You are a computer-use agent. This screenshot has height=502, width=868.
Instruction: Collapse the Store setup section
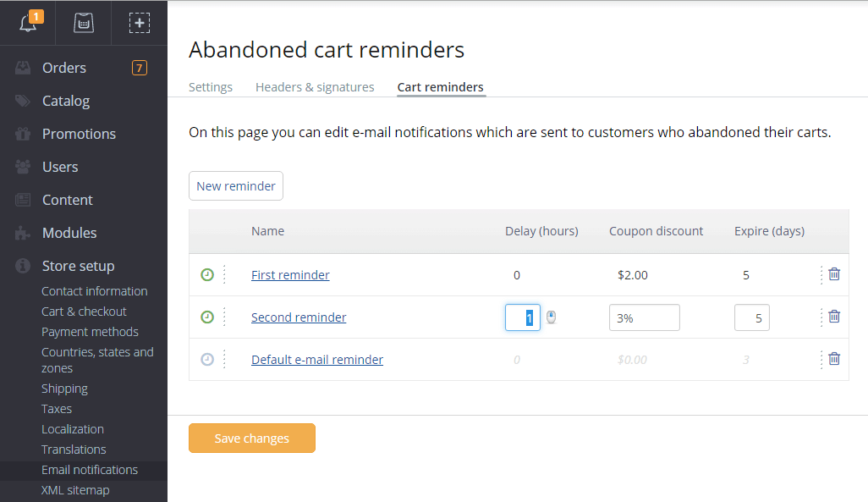[79, 266]
